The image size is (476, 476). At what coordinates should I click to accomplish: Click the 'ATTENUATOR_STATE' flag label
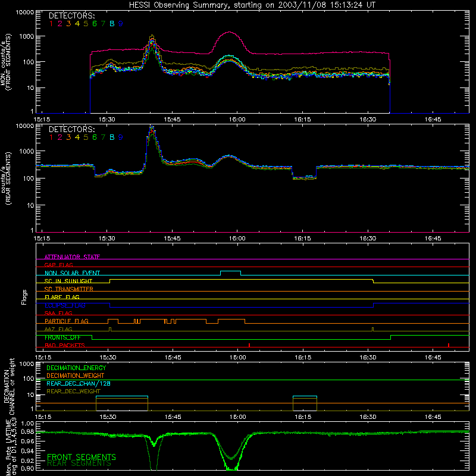(72, 257)
